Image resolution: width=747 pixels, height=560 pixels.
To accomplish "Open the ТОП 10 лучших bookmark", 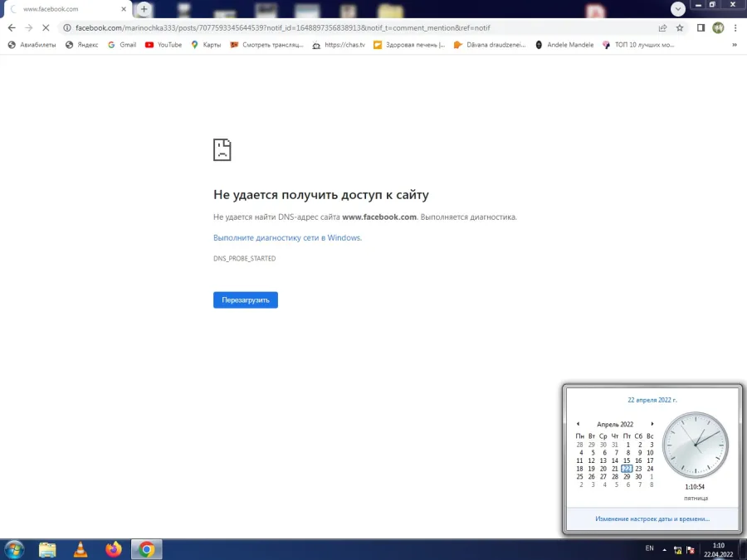I will pyautogui.click(x=638, y=45).
